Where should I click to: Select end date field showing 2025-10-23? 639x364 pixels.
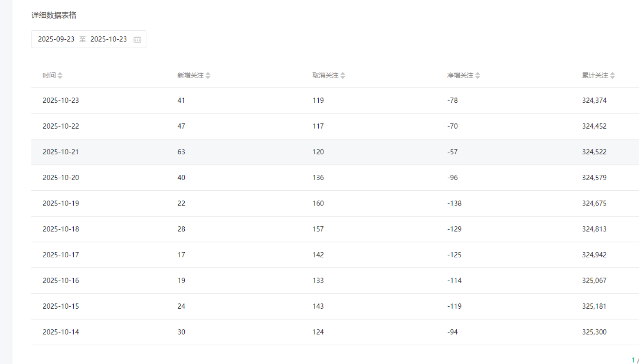(x=109, y=39)
